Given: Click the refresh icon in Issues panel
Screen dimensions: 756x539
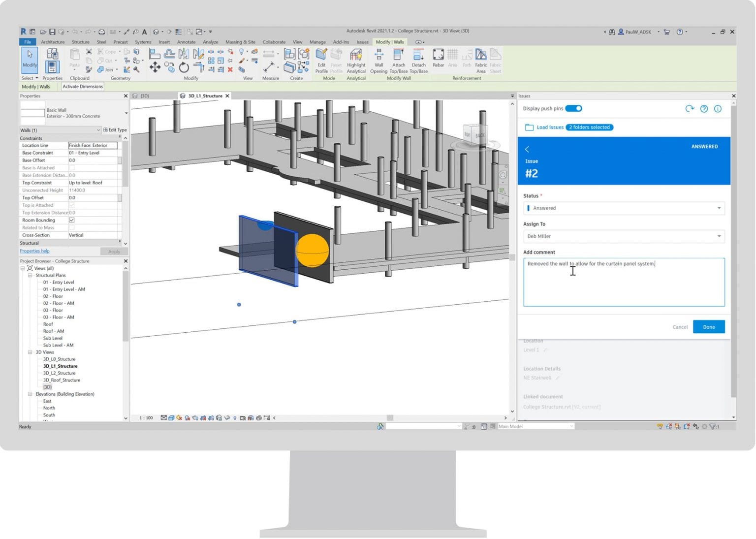Looking at the screenshot, I should point(690,109).
